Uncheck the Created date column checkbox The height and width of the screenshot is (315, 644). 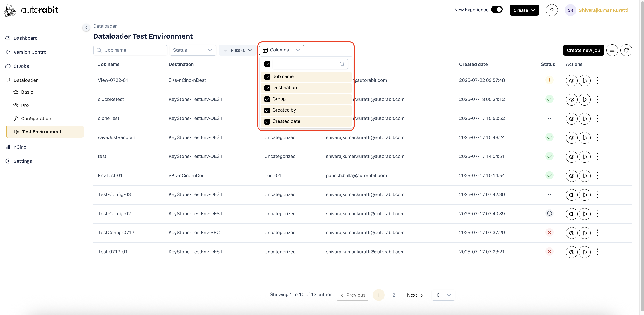point(267,121)
